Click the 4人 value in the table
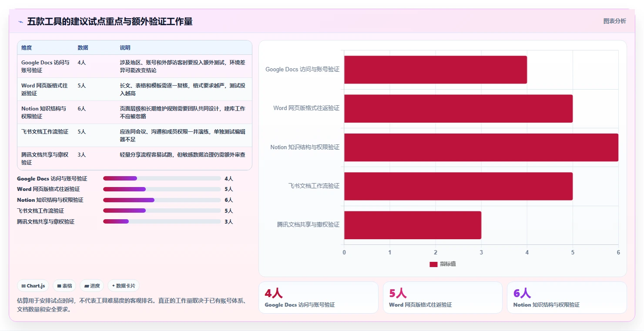Viewport: 644px width, 331px height. [82, 62]
